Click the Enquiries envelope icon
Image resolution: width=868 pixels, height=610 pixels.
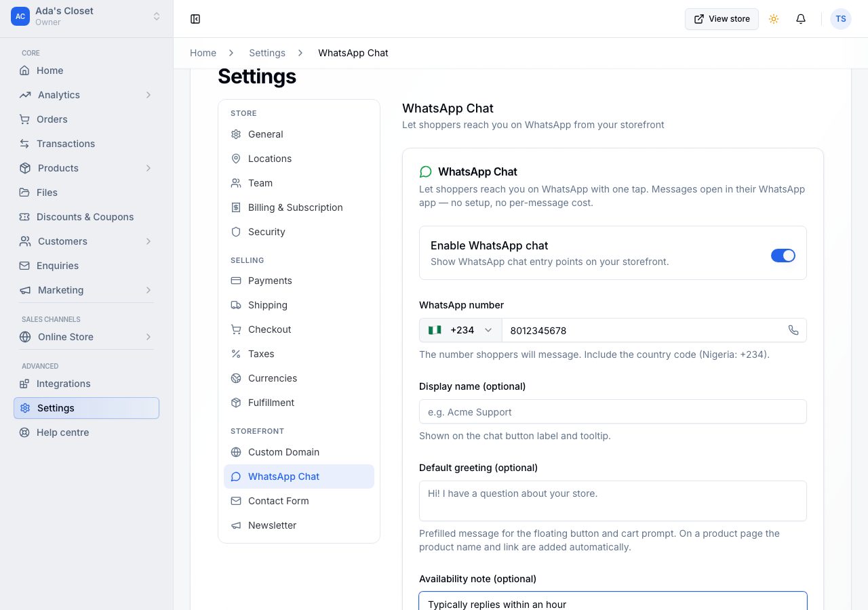click(24, 266)
